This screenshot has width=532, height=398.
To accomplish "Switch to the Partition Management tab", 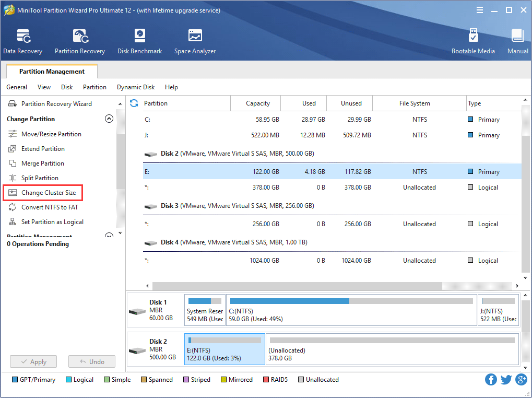I will tap(51, 72).
